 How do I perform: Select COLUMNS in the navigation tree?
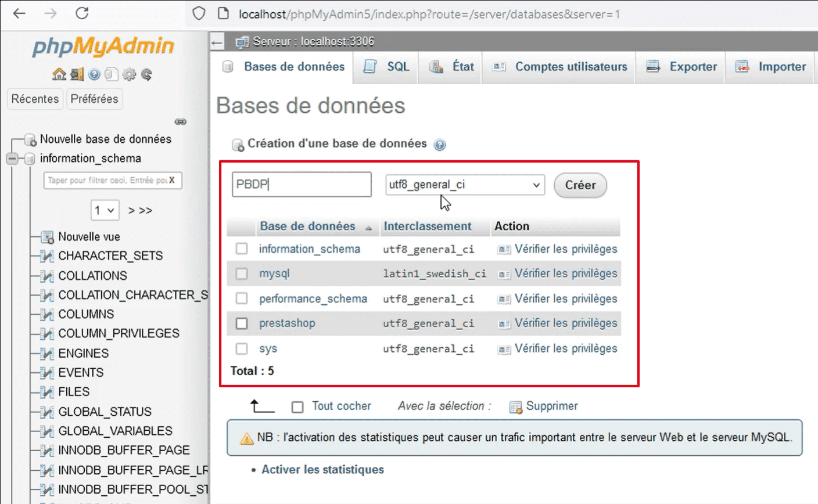click(x=86, y=314)
